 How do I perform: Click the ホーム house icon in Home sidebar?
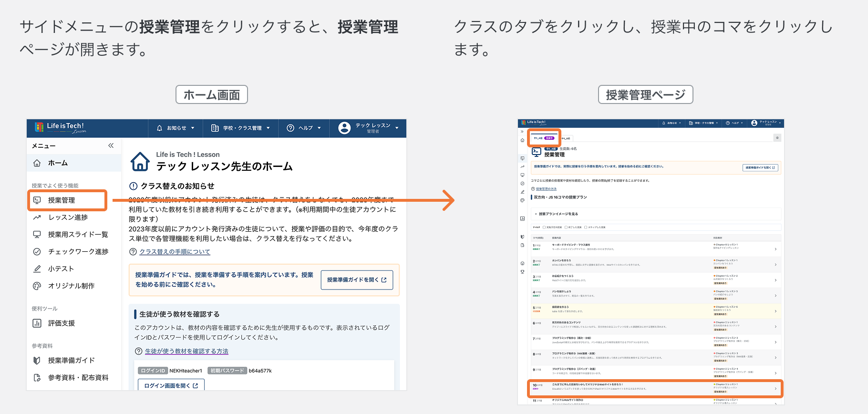tap(37, 163)
